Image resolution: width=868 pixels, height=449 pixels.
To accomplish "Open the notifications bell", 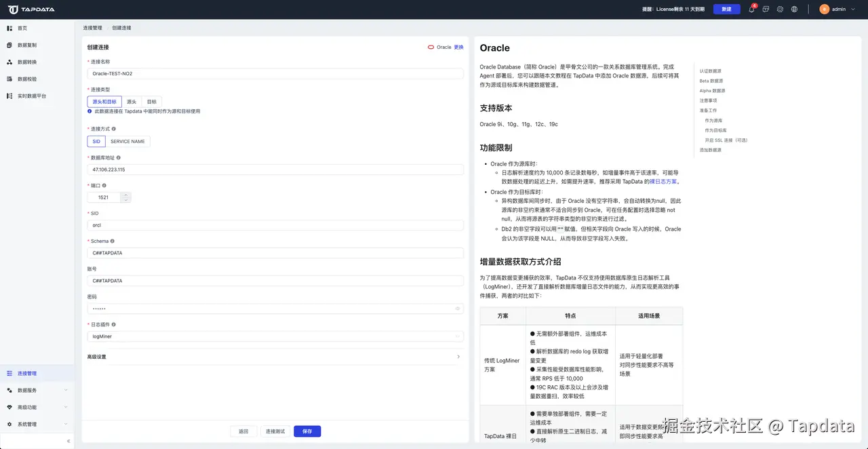I will [751, 9].
